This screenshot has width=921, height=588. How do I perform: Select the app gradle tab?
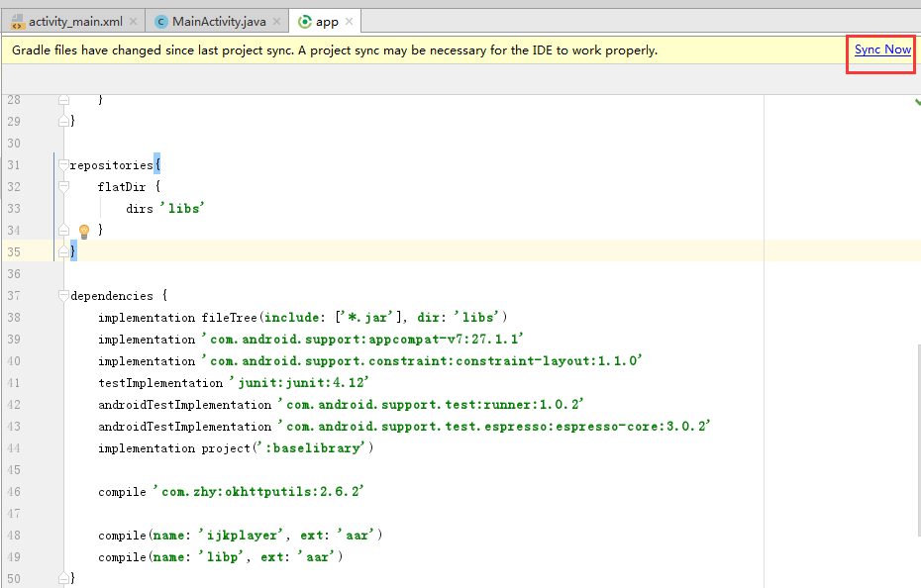327,22
